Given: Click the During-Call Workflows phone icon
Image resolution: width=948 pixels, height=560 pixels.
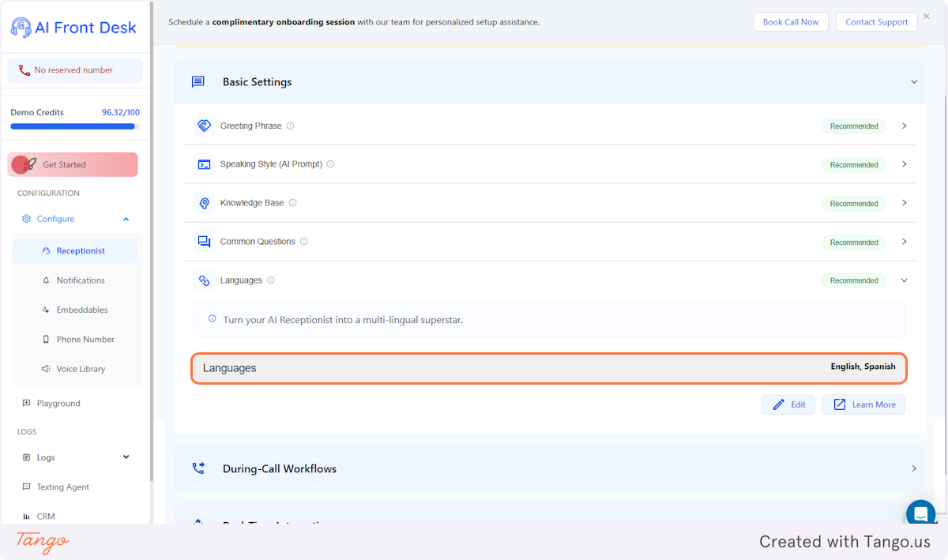Looking at the screenshot, I should 198,468.
